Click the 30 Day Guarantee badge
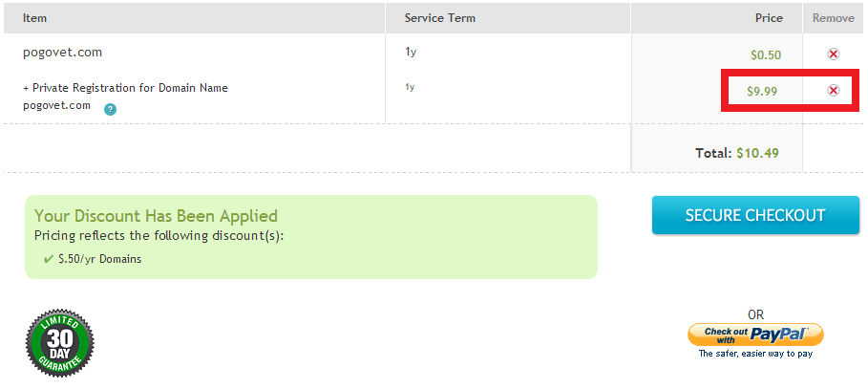Viewport: 868px width, 389px height. tap(59, 338)
